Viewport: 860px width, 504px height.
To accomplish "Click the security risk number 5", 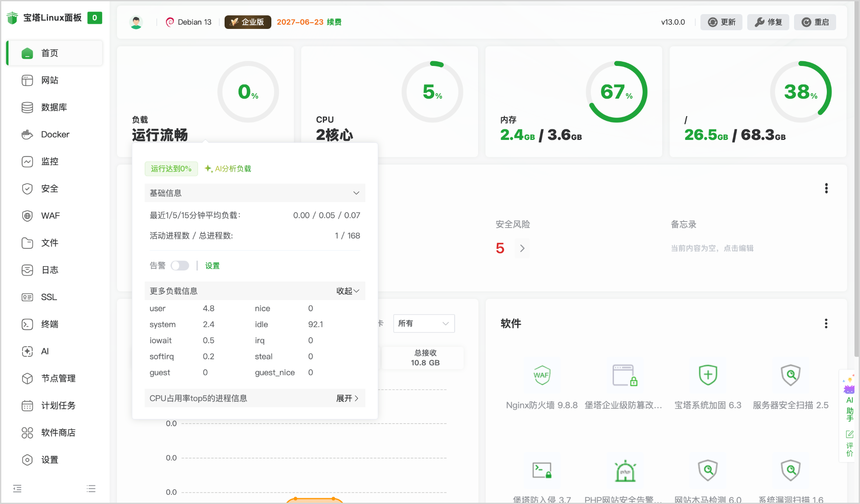I will (500, 248).
